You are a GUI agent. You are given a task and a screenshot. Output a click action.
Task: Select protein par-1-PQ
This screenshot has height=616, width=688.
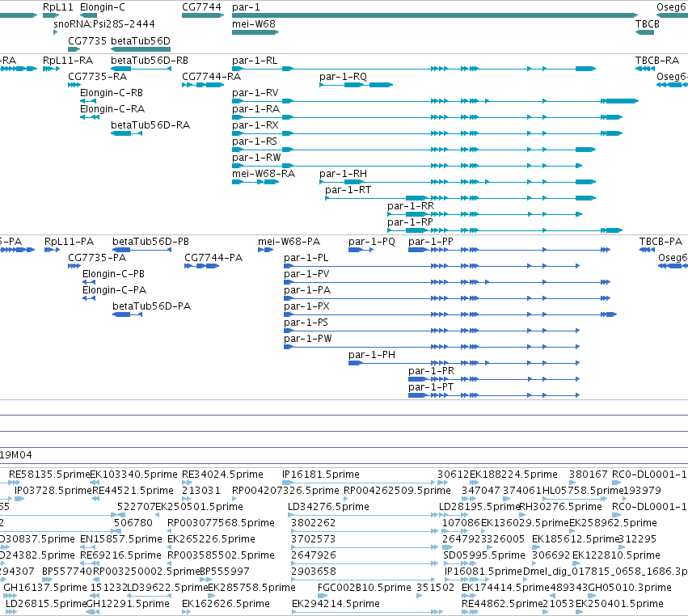point(361,250)
